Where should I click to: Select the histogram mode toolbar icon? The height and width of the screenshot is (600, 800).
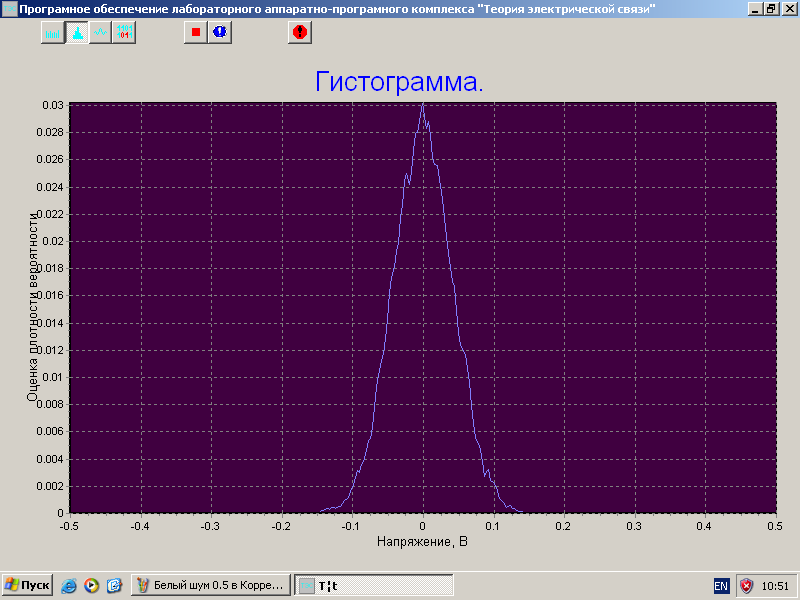click(77, 33)
